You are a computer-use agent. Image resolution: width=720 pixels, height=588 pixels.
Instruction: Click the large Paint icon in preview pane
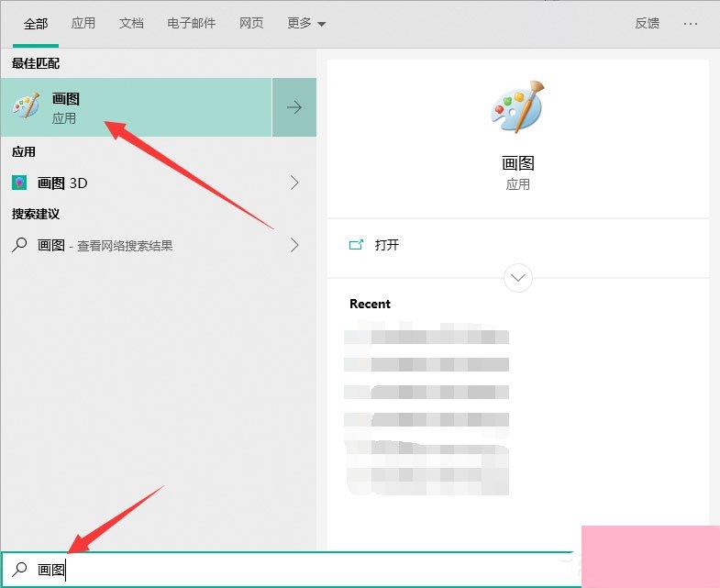517,106
